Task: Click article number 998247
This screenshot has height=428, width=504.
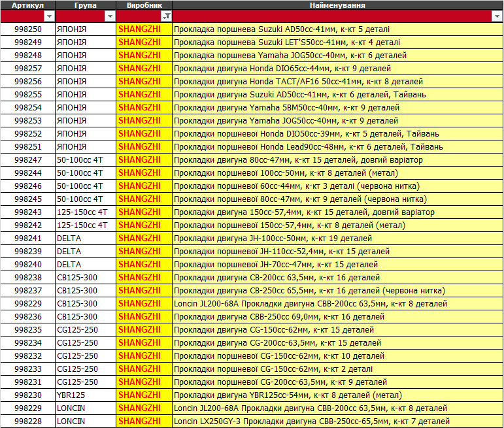Action: (x=27, y=160)
